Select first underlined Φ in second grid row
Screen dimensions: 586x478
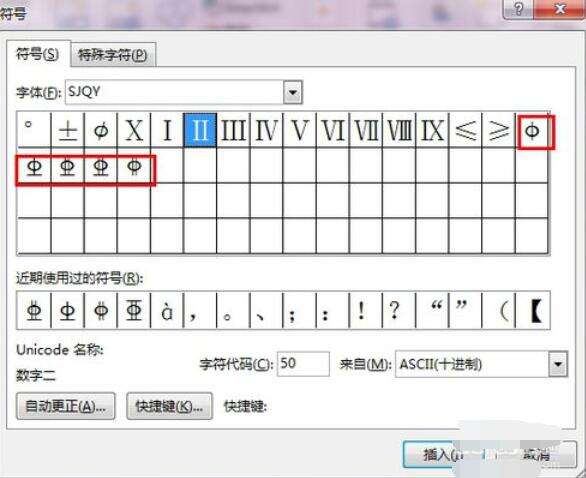pos(34,167)
